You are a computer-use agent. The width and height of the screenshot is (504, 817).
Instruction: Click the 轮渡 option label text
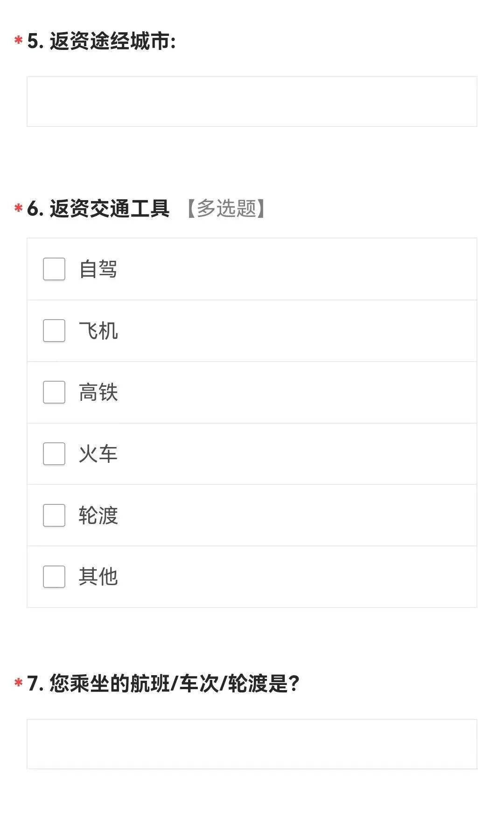(x=98, y=516)
